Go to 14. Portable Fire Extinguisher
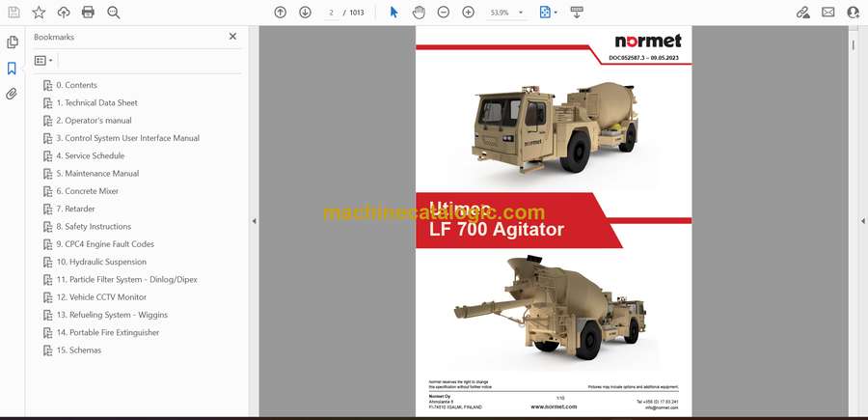Screen dimensions: 868x420 pos(107,332)
